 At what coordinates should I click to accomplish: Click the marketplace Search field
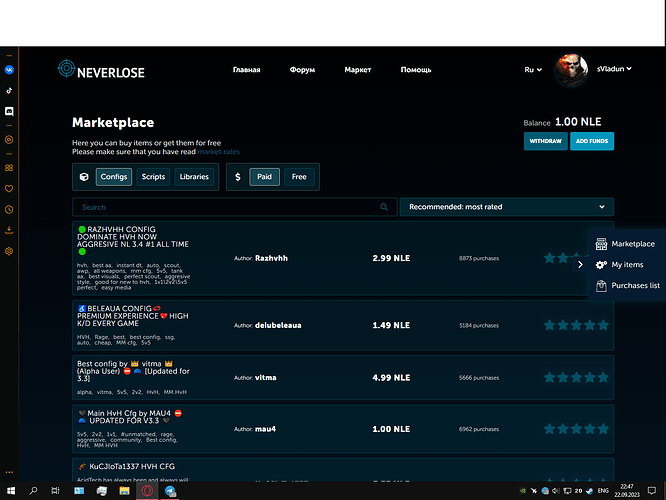pos(234,207)
